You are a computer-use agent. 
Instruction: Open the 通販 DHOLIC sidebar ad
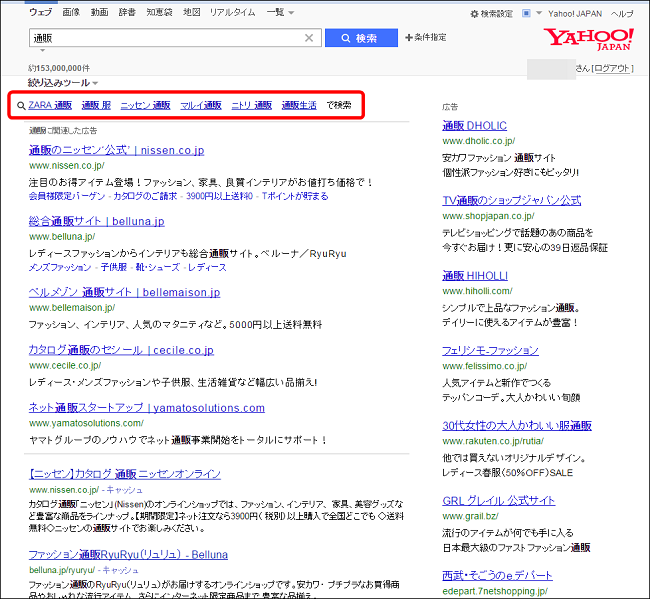pyautogui.click(x=475, y=126)
